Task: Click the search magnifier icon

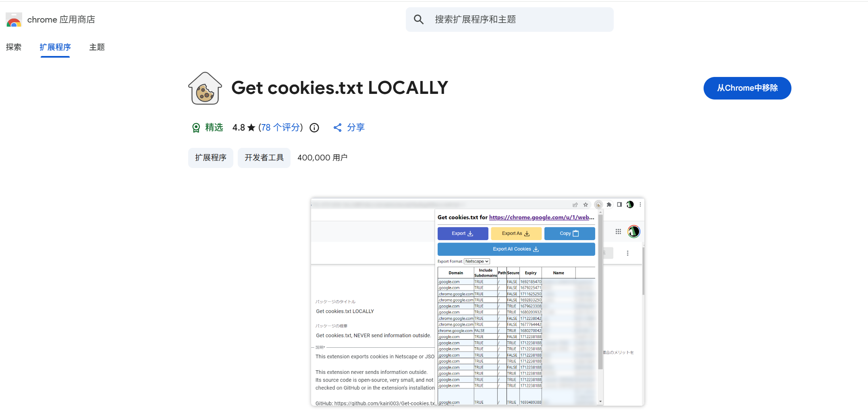Action: 419,19
